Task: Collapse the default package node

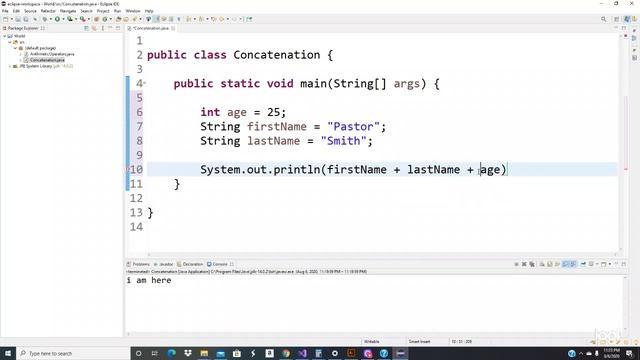Action: point(15,48)
